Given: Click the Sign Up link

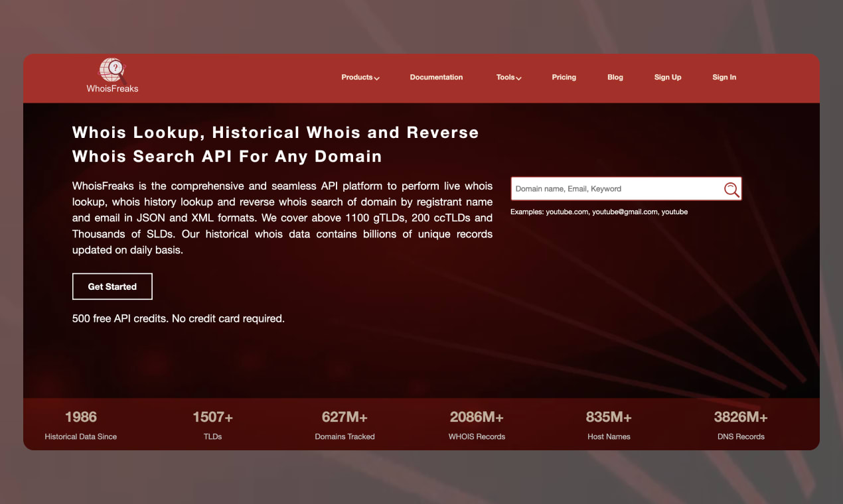Looking at the screenshot, I should (x=668, y=78).
